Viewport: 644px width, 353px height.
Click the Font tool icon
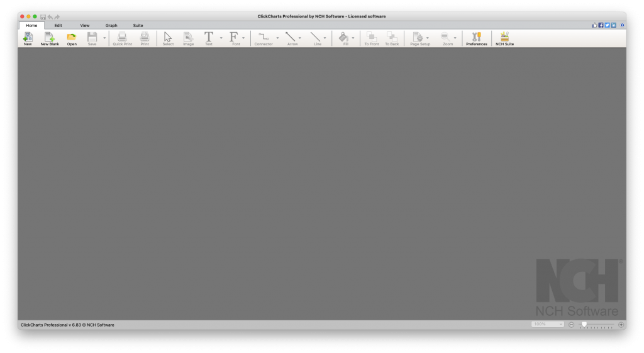(234, 38)
